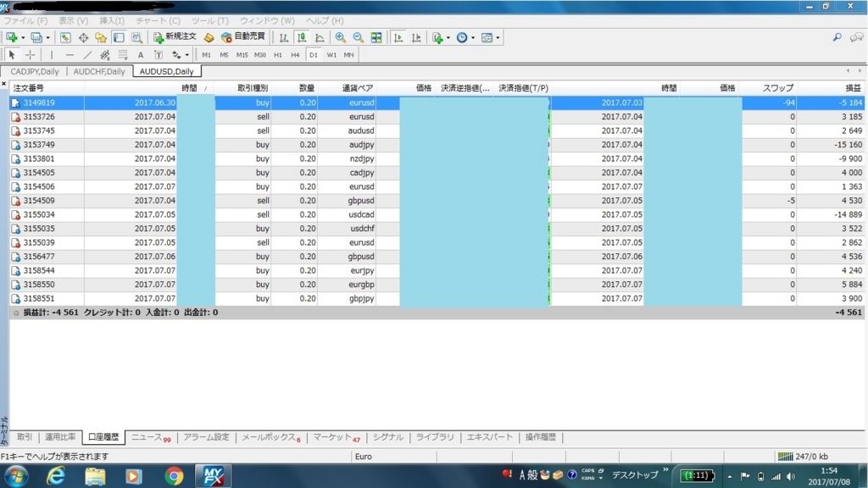Zoom out on the chart

[359, 37]
